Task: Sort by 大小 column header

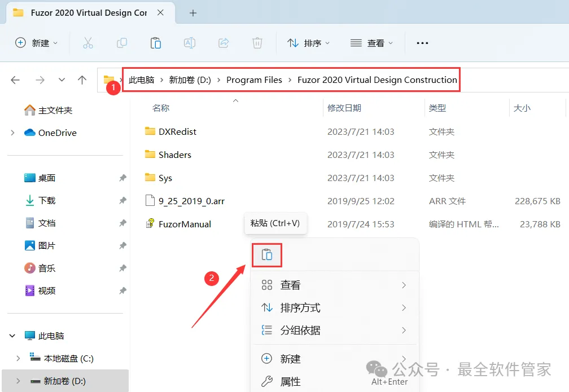Action: (522, 108)
